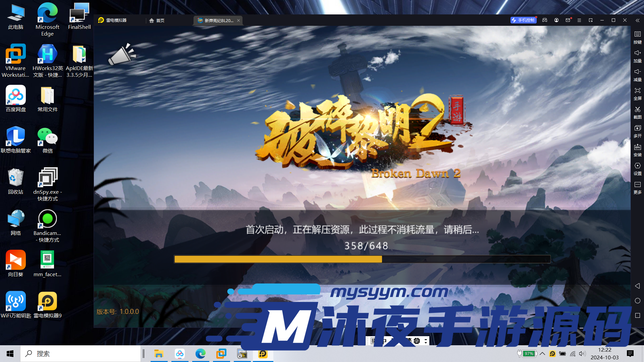This screenshot has height=362, width=644.
Task: Open the mail messages icon
Action: [568, 20]
